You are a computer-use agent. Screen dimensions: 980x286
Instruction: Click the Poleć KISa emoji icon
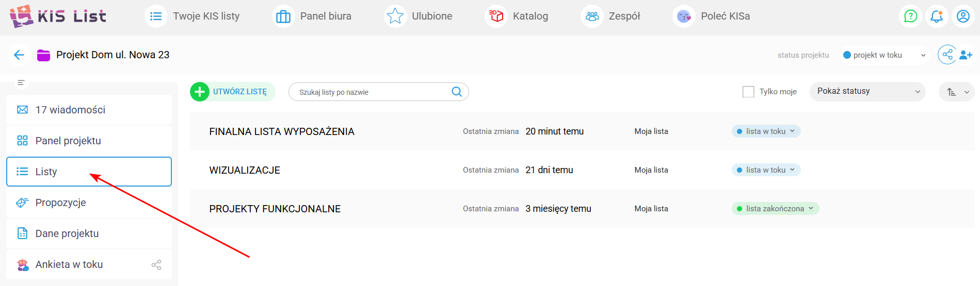point(684,16)
